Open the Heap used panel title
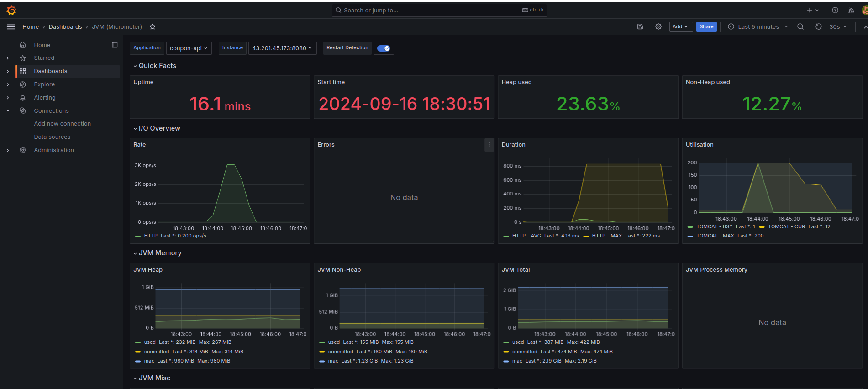The width and height of the screenshot is (868, 389). (x=516, y=82)
